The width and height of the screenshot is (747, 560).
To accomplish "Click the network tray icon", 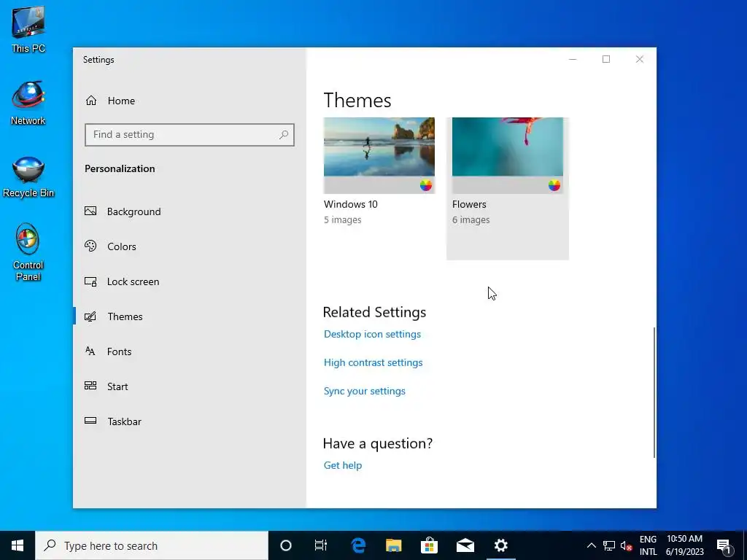I will 609,545.
